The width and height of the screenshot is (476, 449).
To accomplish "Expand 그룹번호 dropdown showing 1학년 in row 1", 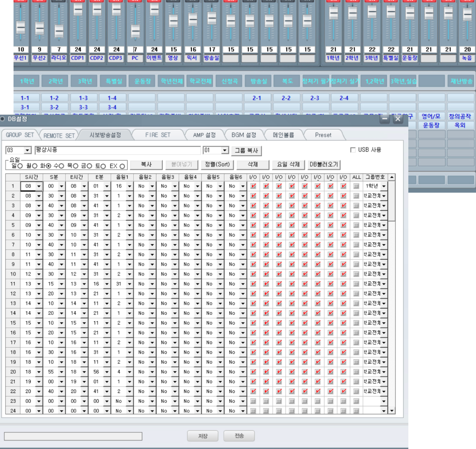I will pyautogui.click(x=384, y=186).
